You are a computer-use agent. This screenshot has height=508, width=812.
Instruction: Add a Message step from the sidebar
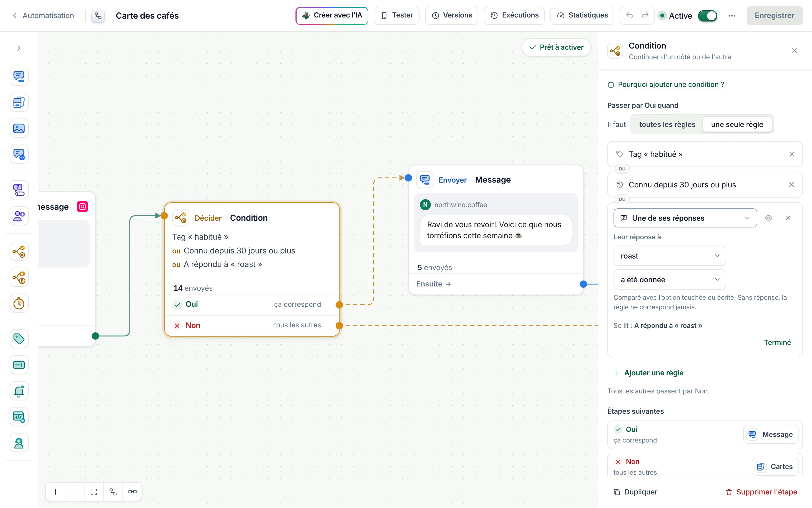point(19,76)
